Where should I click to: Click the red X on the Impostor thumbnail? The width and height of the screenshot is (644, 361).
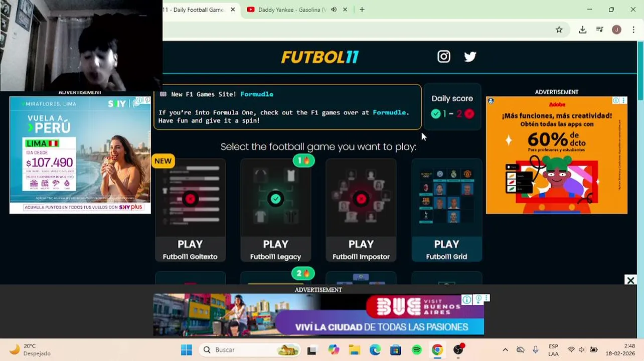[361, 199]
